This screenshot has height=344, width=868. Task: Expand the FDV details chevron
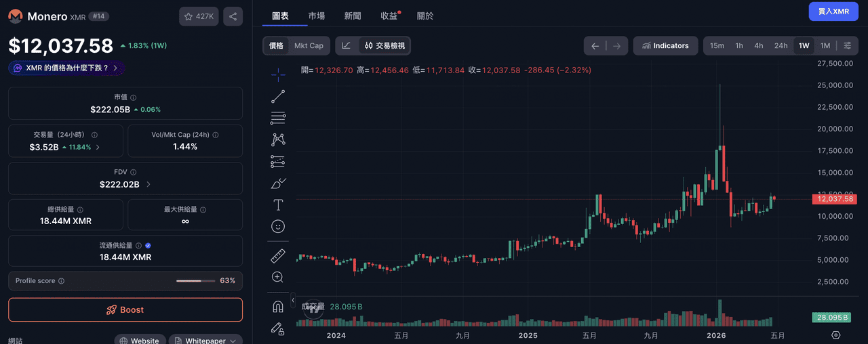(149, 184)
